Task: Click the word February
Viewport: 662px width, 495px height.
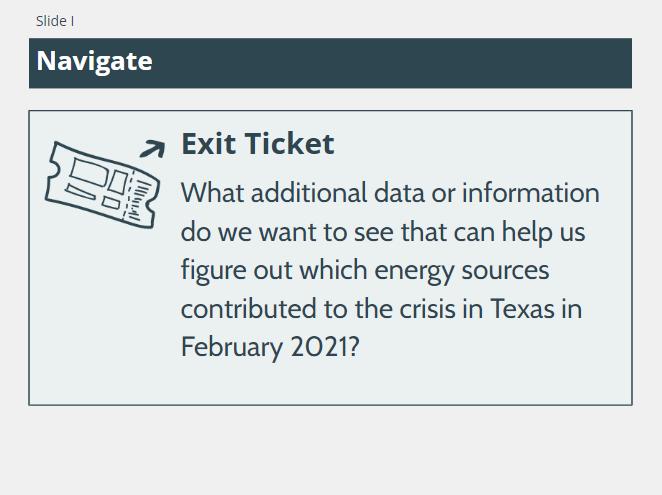Action: [x=232, y=348]
